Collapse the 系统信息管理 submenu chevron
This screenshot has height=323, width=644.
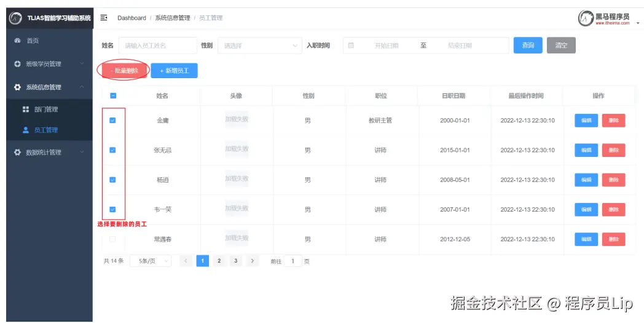click(82, 87)
